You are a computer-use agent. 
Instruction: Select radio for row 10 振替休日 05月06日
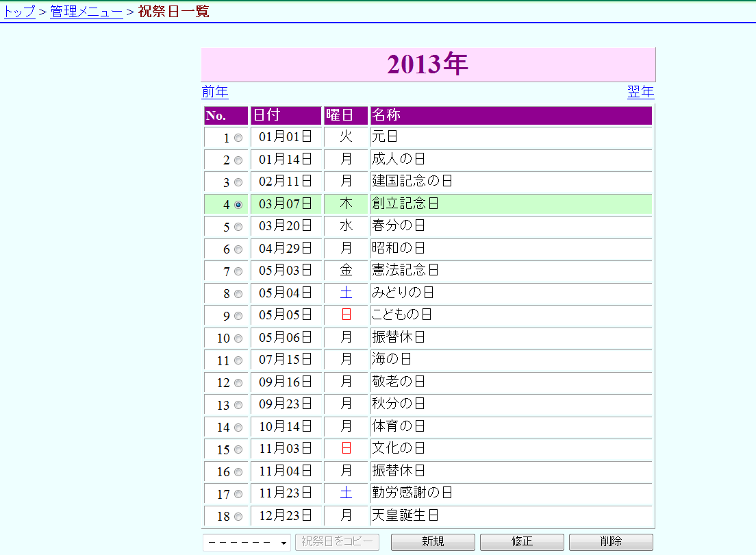point(238,338)
